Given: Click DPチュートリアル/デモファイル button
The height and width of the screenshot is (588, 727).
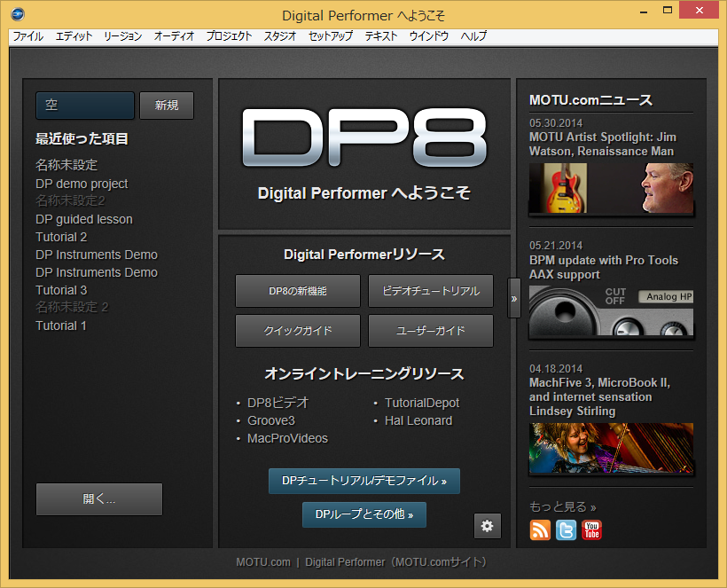Looking at the screenshot, I should click(364, 481).
